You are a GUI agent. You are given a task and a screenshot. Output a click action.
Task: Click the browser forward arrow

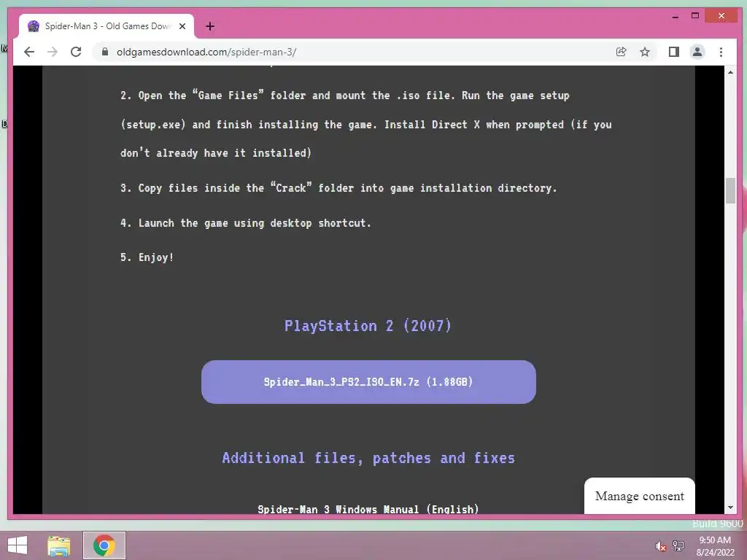click(53, 52)
